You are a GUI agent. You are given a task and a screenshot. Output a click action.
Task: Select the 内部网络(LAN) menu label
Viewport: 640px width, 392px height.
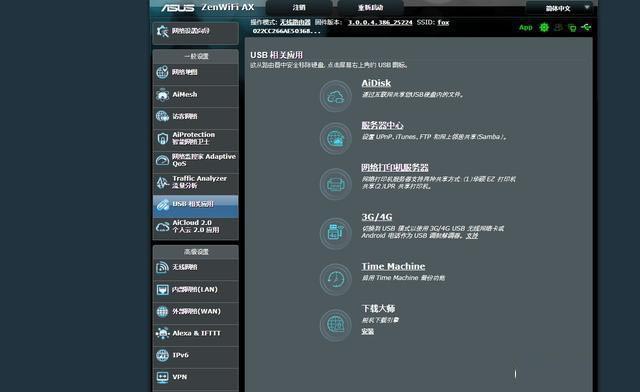click(195, 290)
